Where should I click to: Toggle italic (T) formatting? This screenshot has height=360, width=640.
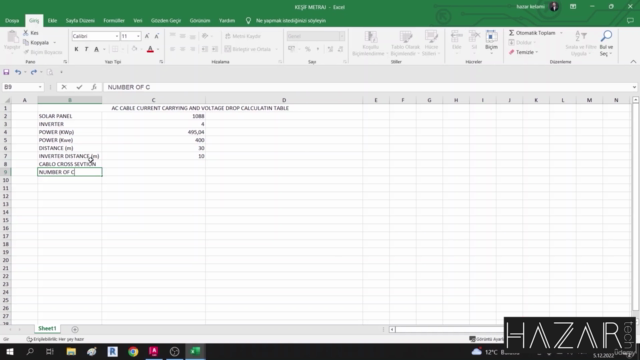pos(86,49)
